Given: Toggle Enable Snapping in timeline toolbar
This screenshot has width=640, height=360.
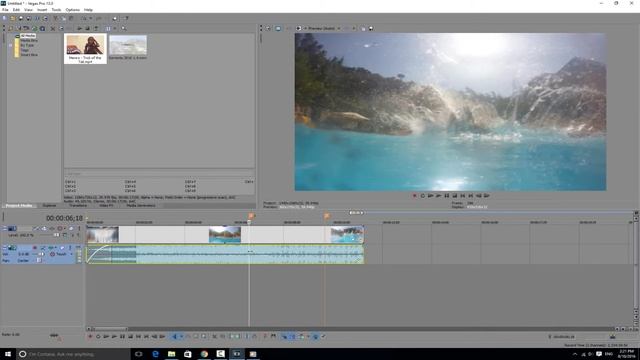Looking at the screenshot, I should (284, 336).
